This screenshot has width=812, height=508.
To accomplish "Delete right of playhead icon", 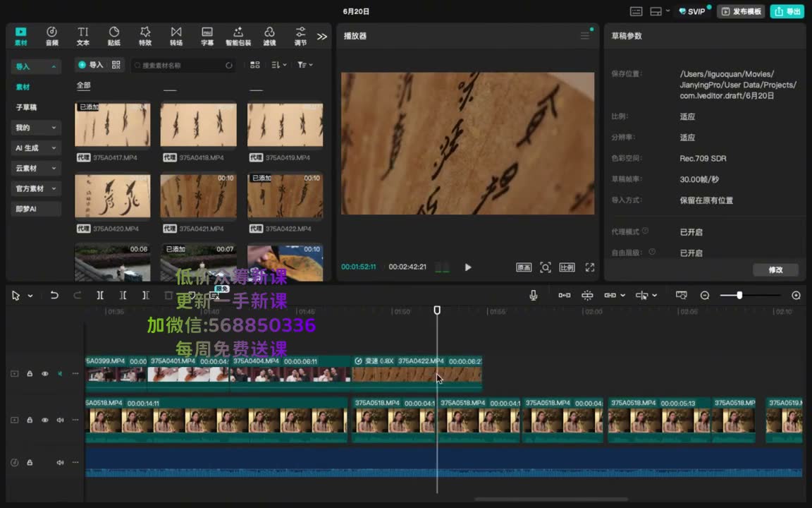I will click(x=145, y=295).
